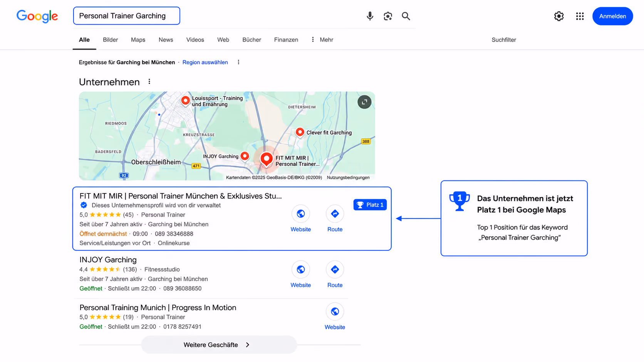This screenshot has width=644, height=362.
Task: Select the Louissport map pin
Action: point(185,101)
